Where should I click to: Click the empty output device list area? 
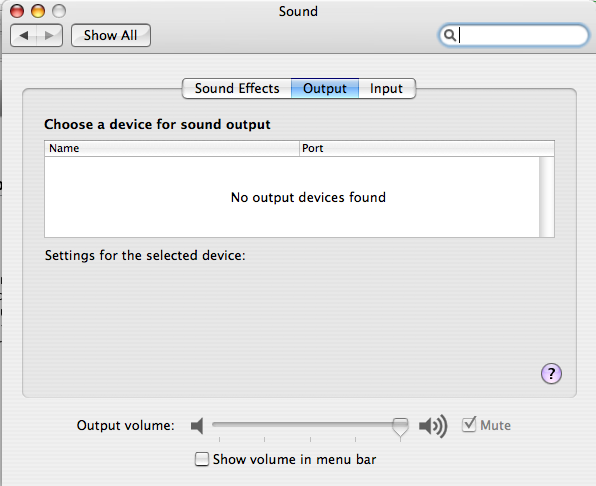(292, 197)
